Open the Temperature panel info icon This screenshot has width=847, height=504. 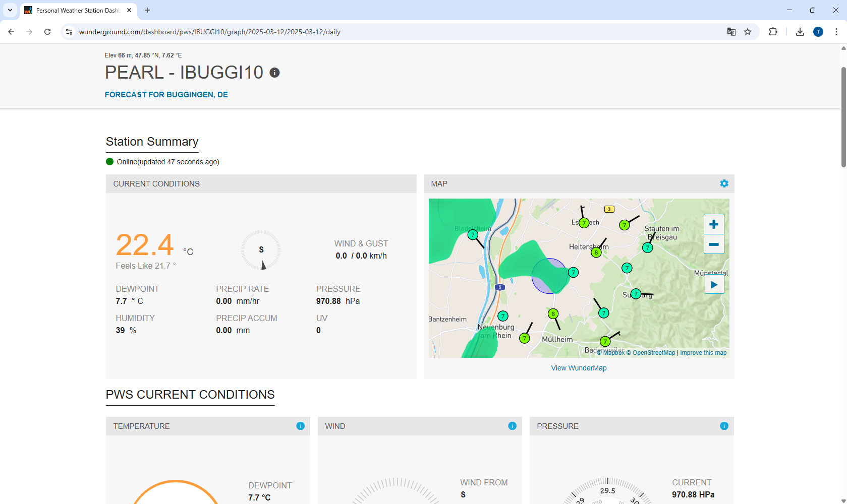[x=300, y=426]
